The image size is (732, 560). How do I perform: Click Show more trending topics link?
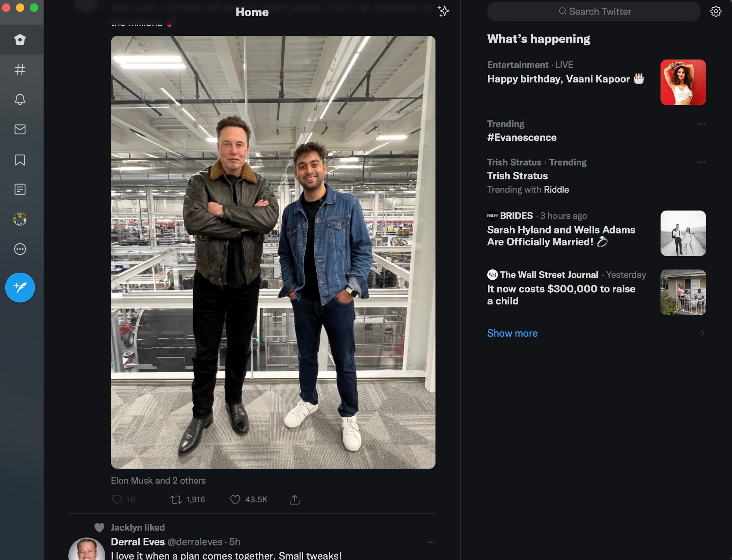(512, 333)
